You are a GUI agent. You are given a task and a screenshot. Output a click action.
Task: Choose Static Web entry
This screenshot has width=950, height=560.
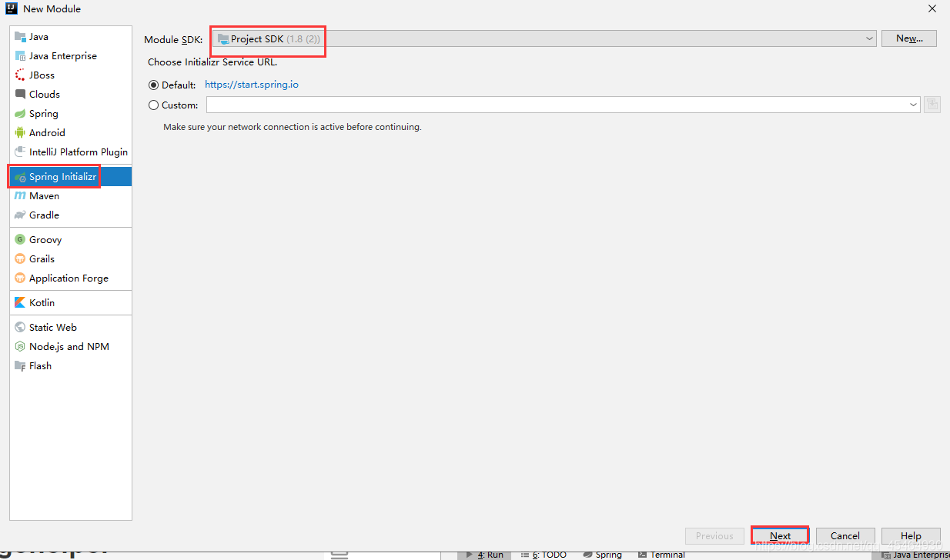click(71, 328)
